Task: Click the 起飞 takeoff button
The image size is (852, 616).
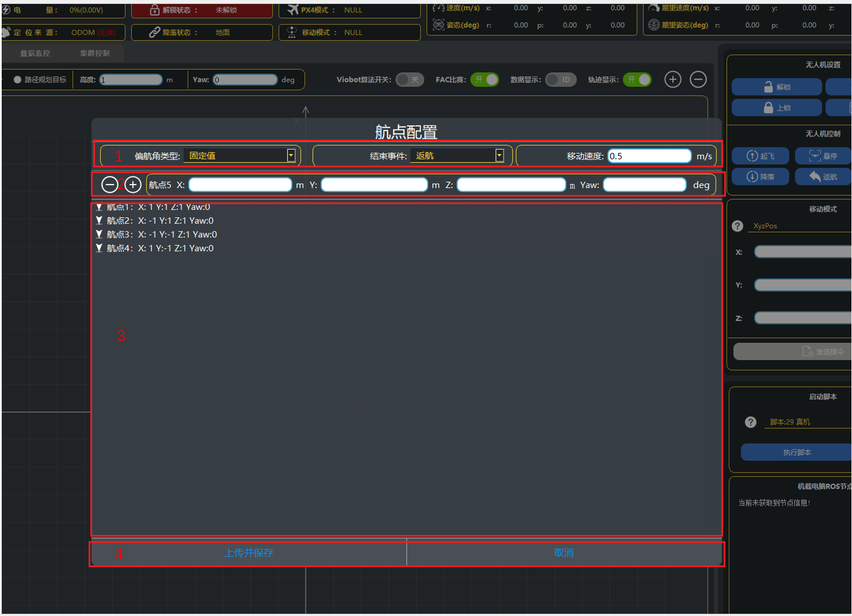Action: (760, 156)
